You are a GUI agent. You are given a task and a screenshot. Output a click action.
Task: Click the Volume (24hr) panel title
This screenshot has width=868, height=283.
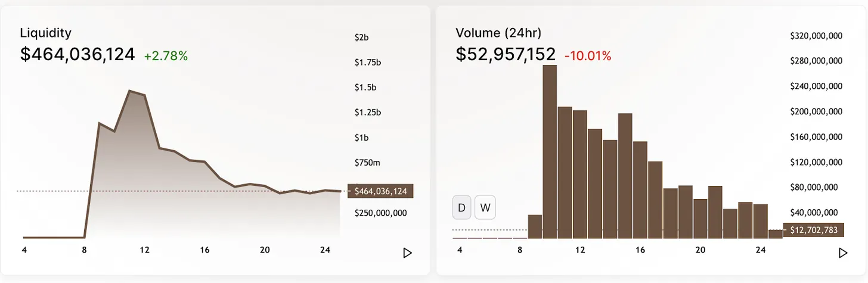click(x=498, y=33)
